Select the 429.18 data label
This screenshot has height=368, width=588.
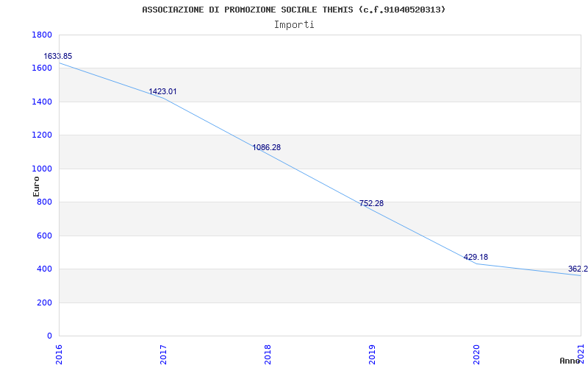point(476,257)
